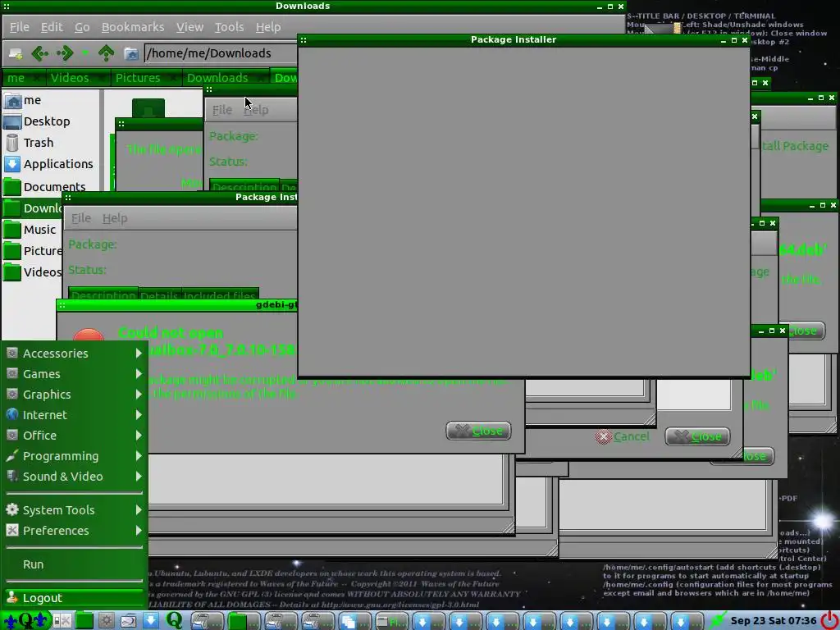Click the green folder launcher on the taskbar
The image size is (840, 630).
(x=84, y=620)
